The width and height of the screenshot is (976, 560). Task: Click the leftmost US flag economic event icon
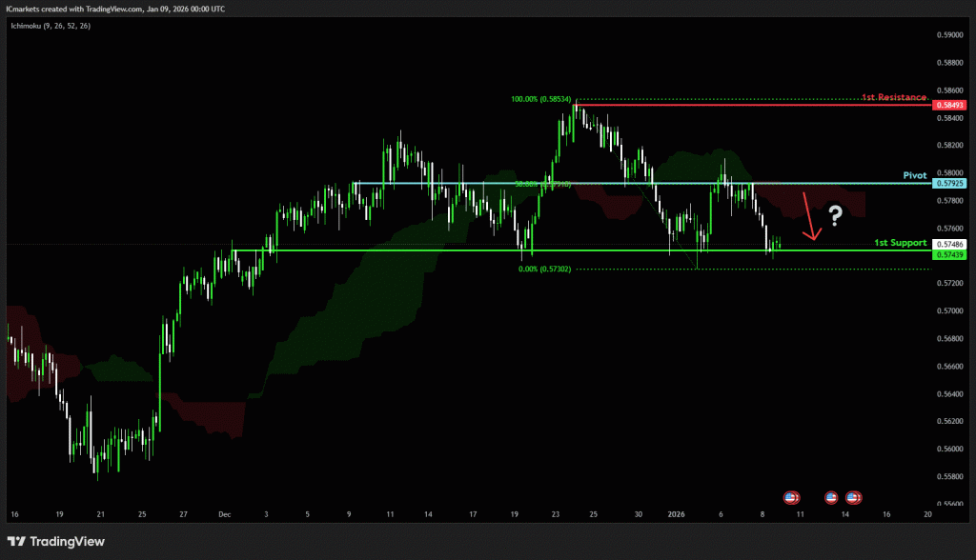tap(791, 497)
